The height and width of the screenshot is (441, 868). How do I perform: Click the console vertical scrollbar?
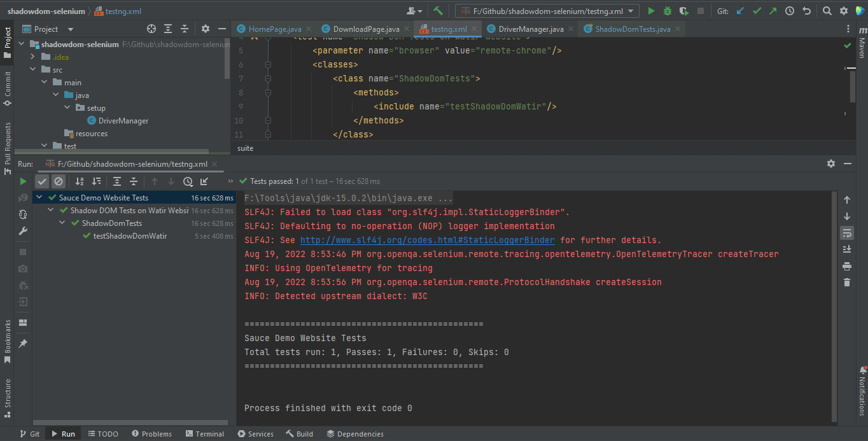click(x=834, y=305)
